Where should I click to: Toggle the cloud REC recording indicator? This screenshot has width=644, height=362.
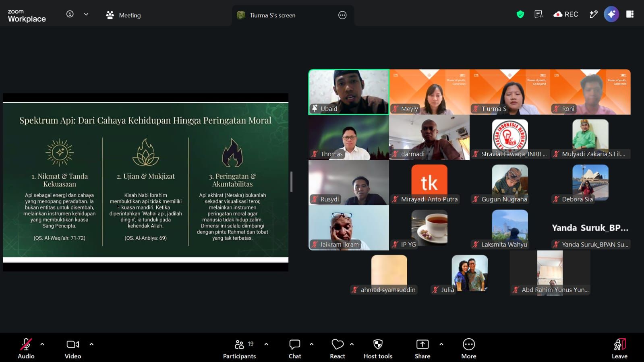(x=565, y=14)
